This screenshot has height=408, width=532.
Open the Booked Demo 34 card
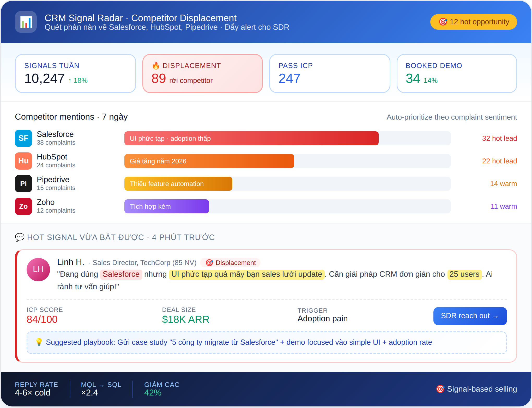tap(457, 73)
